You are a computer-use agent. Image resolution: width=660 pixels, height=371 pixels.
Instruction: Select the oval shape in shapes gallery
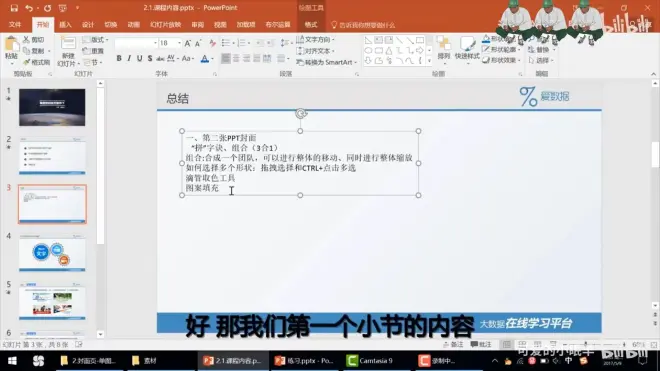(368, 51)
